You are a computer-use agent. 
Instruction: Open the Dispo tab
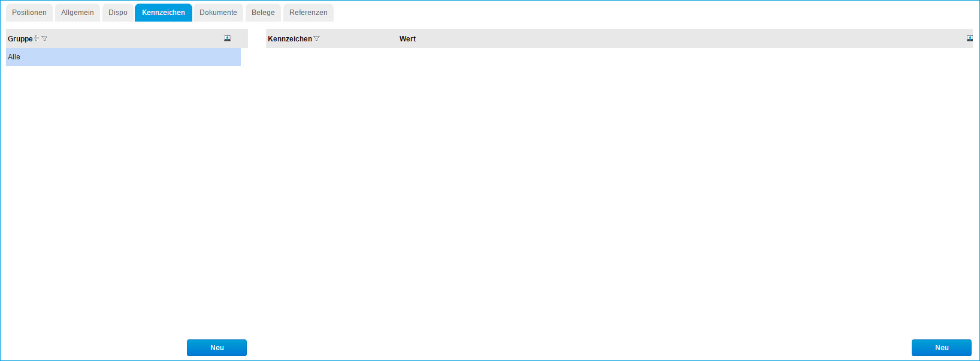pos(118,13)
